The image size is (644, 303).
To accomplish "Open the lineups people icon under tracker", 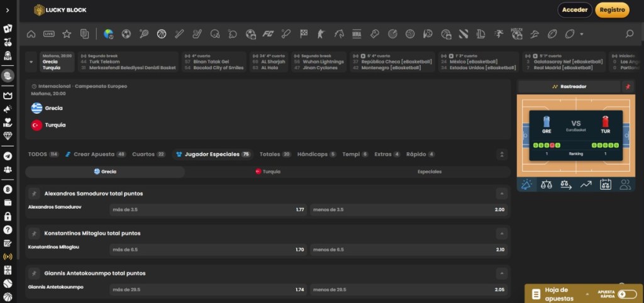I will click(x=625, y=185).
